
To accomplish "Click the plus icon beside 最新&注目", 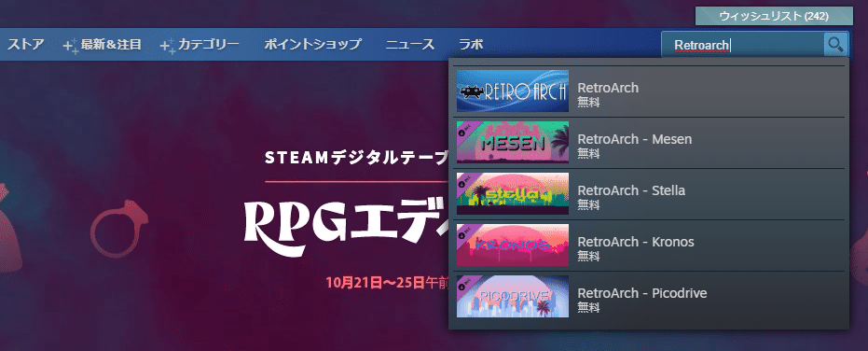I will [x=71, y=46].
